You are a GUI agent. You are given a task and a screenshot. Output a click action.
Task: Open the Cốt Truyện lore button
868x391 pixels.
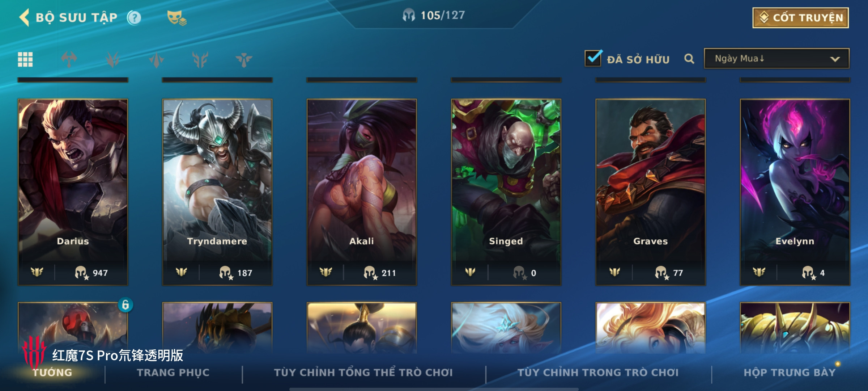click(x=800, y=18)
